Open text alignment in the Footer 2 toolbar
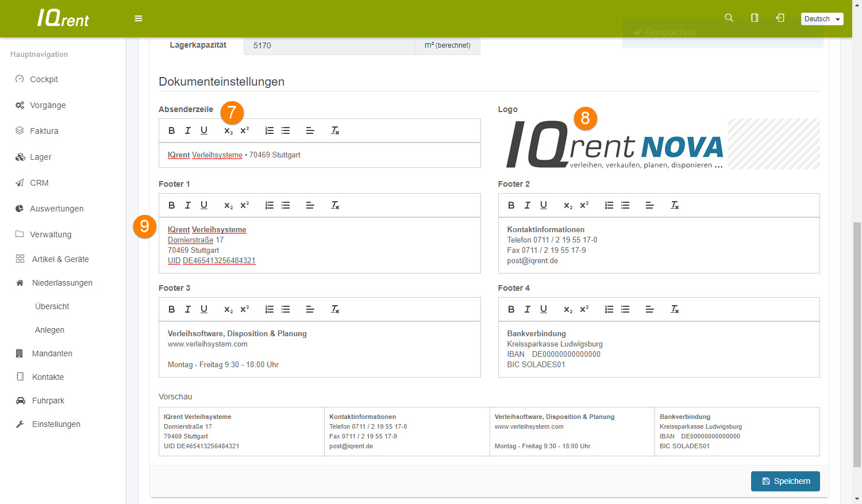The image size is (862, 504). click(650, 205)
